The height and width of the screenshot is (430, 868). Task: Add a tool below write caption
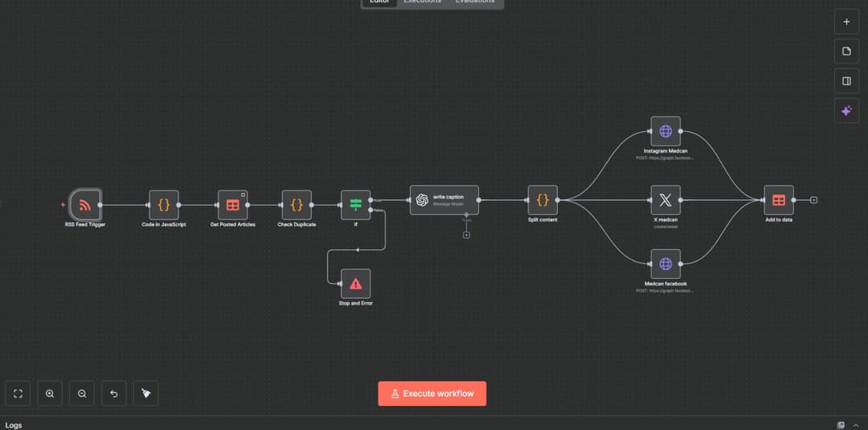pyautogui.click(x=466, y=235)
